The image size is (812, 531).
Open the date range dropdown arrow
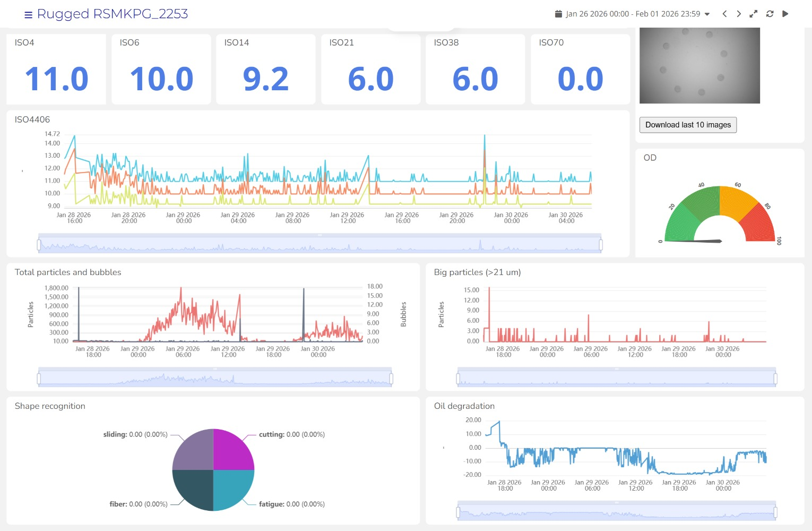(707, 14)
